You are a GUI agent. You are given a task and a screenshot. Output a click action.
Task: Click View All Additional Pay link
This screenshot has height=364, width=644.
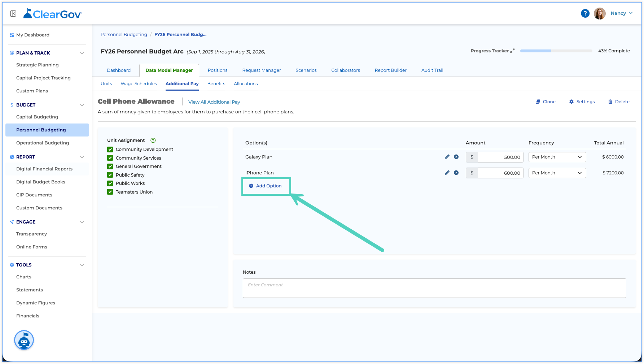pos(214,102)
